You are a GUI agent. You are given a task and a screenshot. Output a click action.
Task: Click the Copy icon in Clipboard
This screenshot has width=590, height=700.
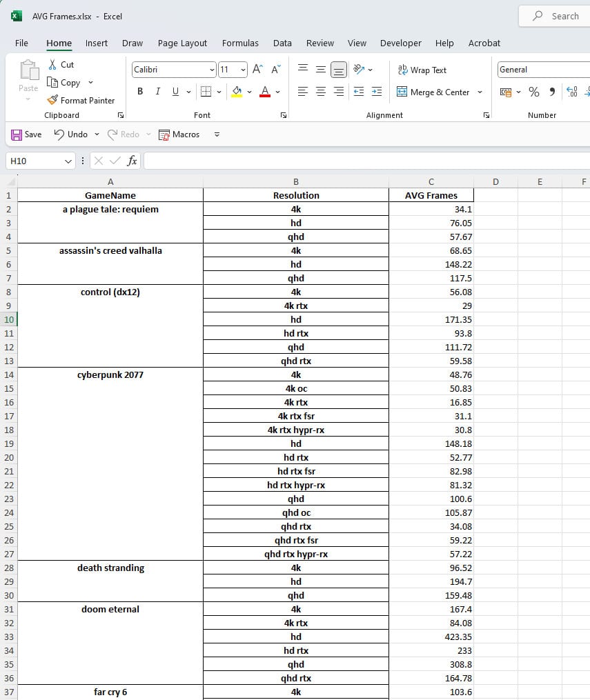tap(52, 83)
